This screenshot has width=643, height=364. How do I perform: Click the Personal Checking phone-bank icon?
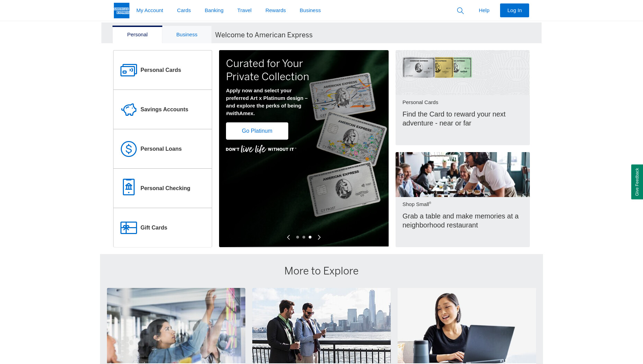coord(129,187)
